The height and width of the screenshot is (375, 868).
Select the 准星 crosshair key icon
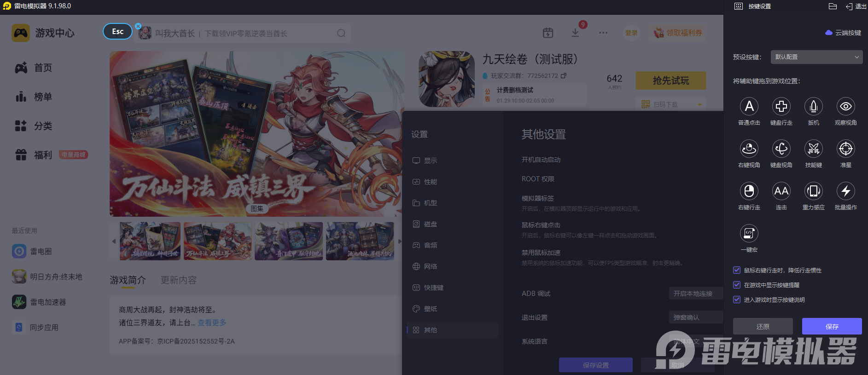click(846, 149)
